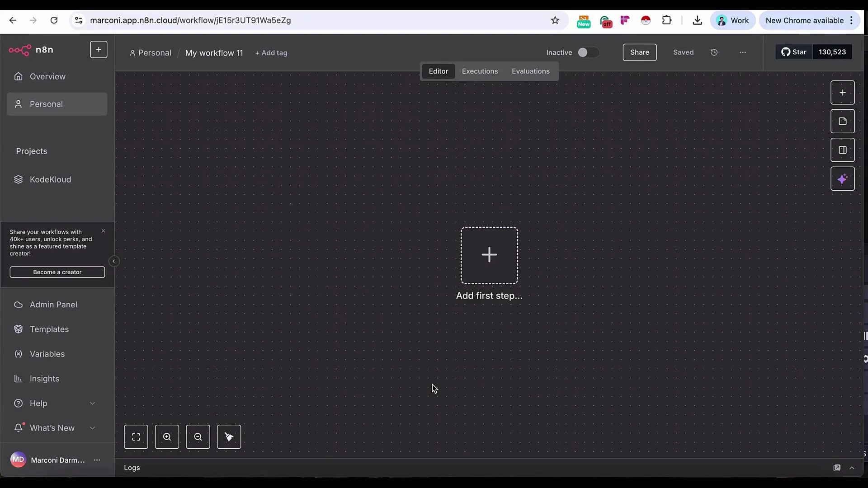868x488 pixels.
Task: Switch to the Editor tab
Action: (439, 71)
